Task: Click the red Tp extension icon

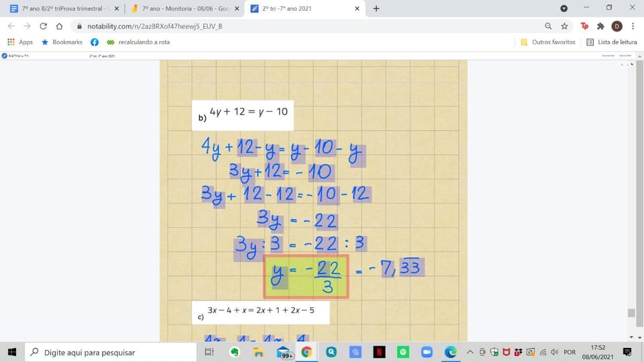Action: [584, 26]
